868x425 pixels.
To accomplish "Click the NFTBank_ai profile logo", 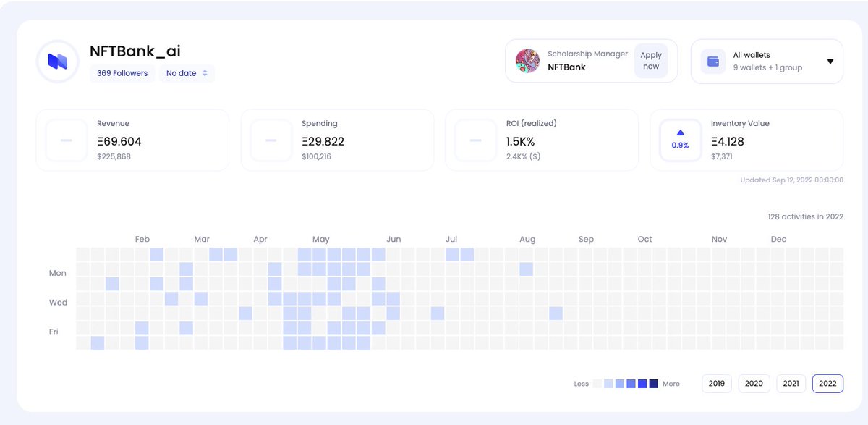I will pos(57,62).
